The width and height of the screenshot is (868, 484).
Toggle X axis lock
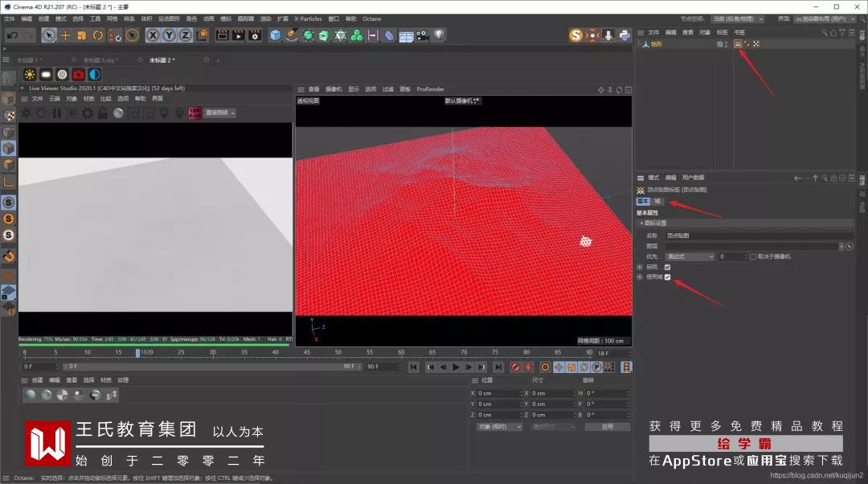(x=153, y=35)
